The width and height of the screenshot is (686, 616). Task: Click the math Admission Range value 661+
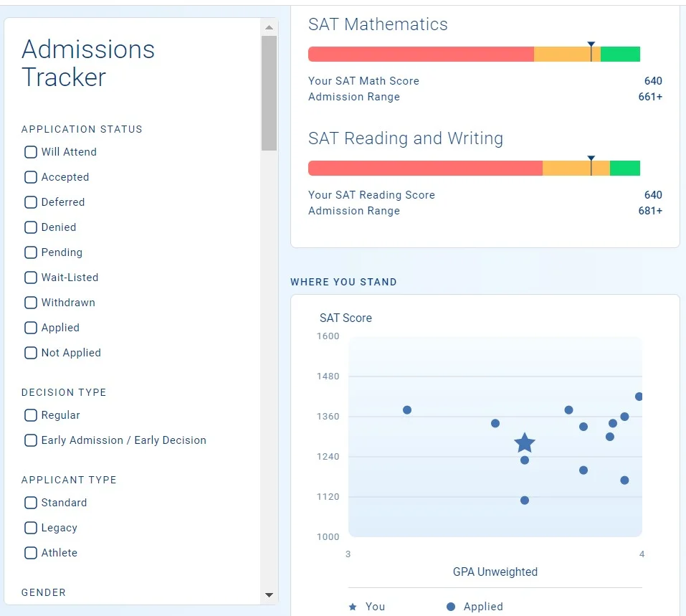[x=650, y=97]
